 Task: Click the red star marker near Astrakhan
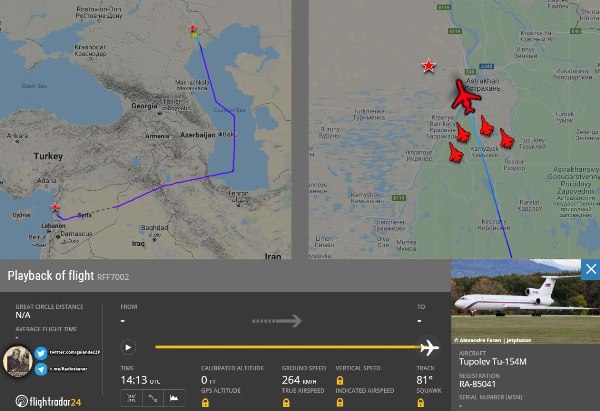[x=429, y=66]
